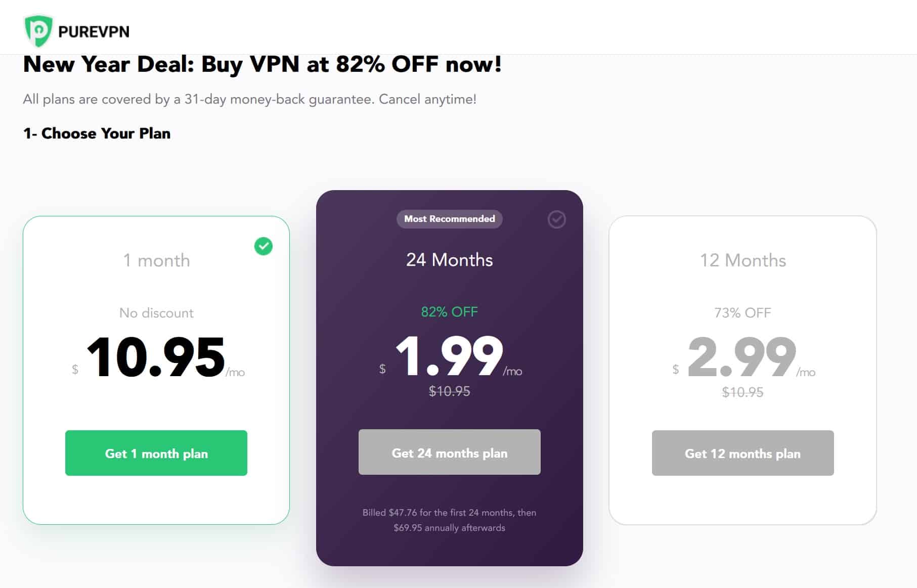Click the Billed $47.76 billing note
The image size is (917, 588).
450,520
